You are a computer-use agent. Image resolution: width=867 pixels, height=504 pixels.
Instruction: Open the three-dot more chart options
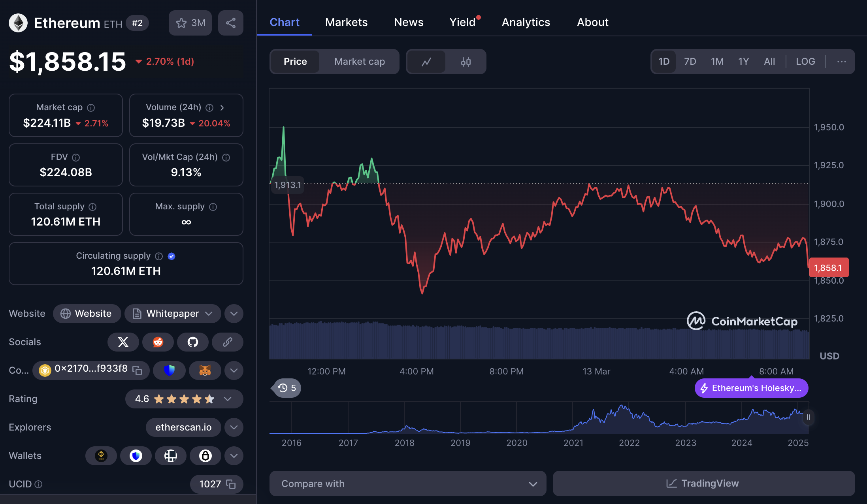coord(842,62)
